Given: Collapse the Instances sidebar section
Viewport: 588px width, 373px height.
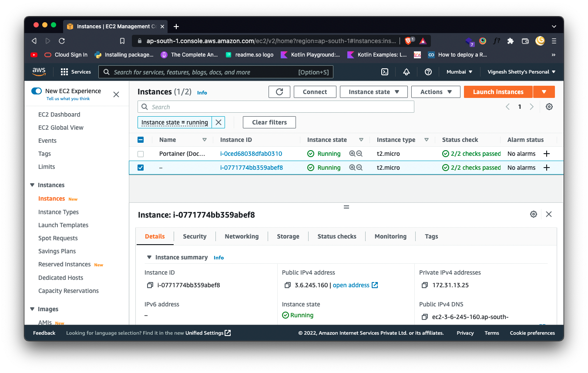Looking at the screenshot, I should pos(32,185).
